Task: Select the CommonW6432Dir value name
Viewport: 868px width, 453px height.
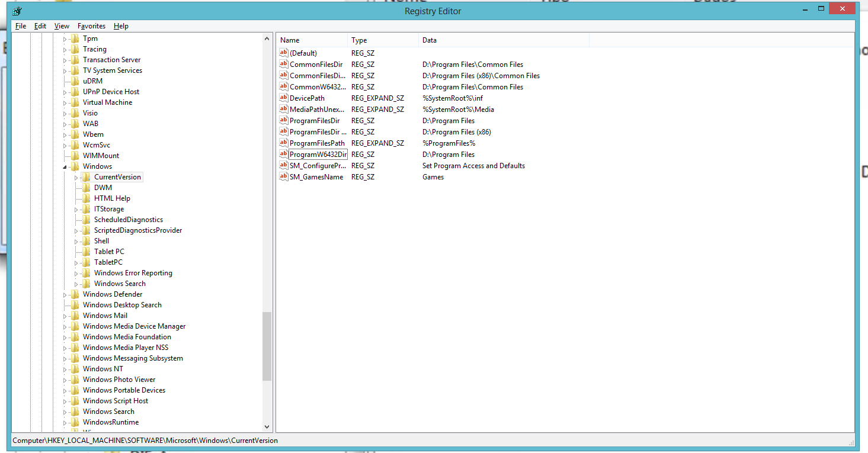Action: pos(318,86)
